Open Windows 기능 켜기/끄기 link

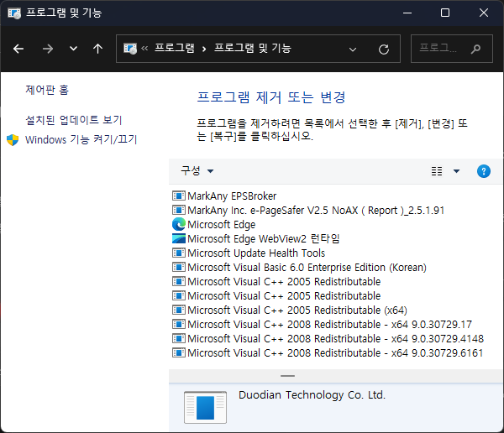pos(81,139)
